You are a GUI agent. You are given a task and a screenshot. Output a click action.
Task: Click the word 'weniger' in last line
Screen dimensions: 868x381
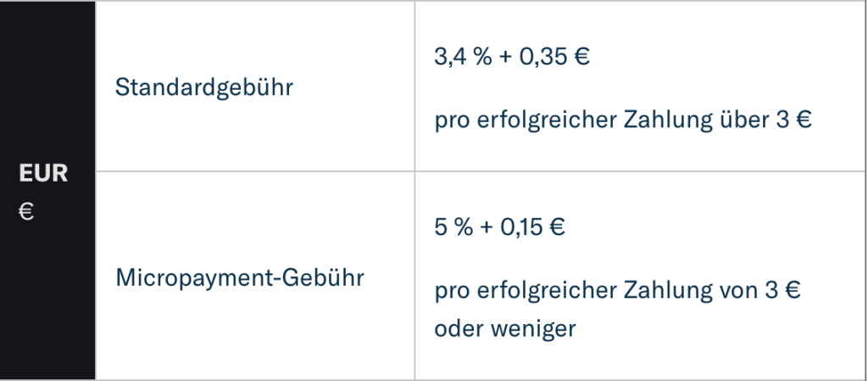533,329
